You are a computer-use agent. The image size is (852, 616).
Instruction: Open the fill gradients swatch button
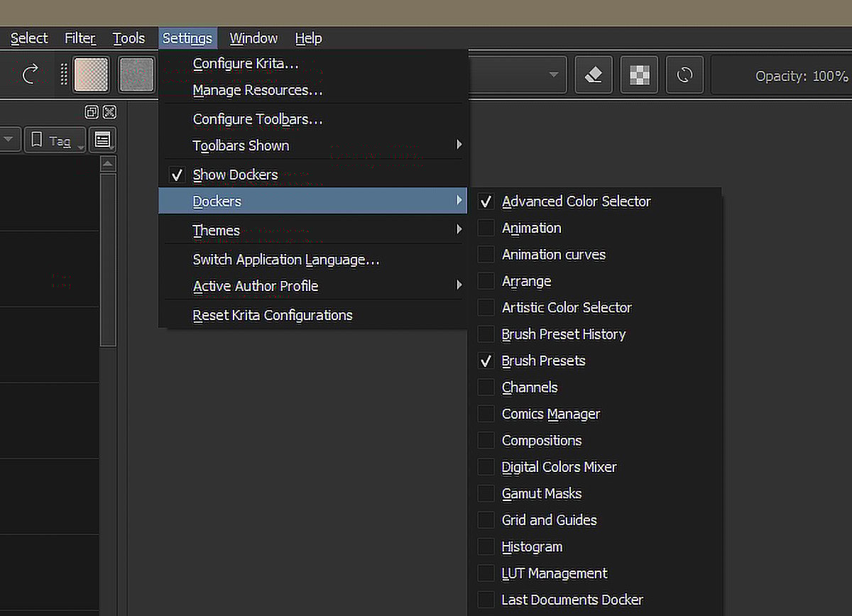coord(92,75)
